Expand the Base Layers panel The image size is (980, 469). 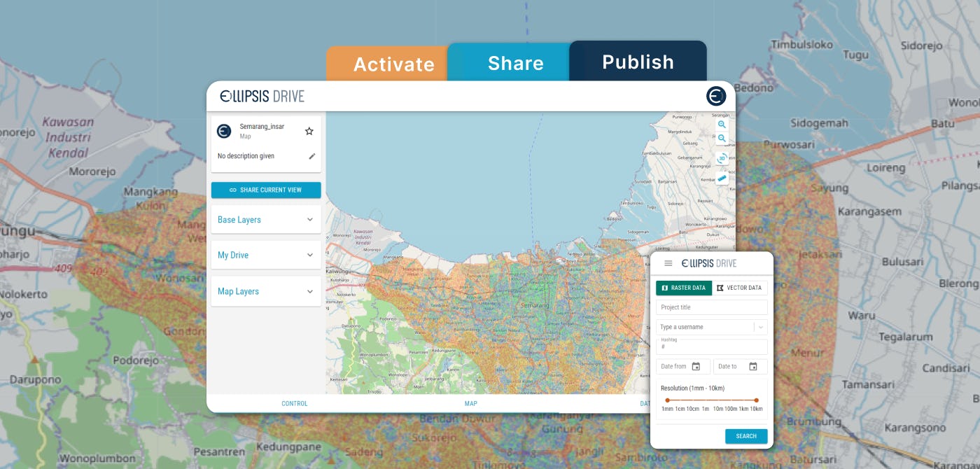click(x=266, y=220)
